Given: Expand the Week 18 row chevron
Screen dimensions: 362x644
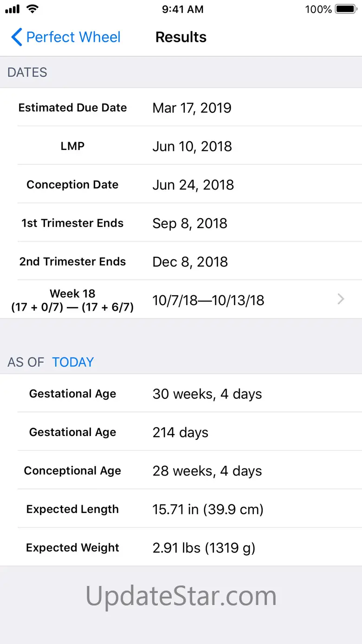Looking at the screenshot, I should 341,299.
